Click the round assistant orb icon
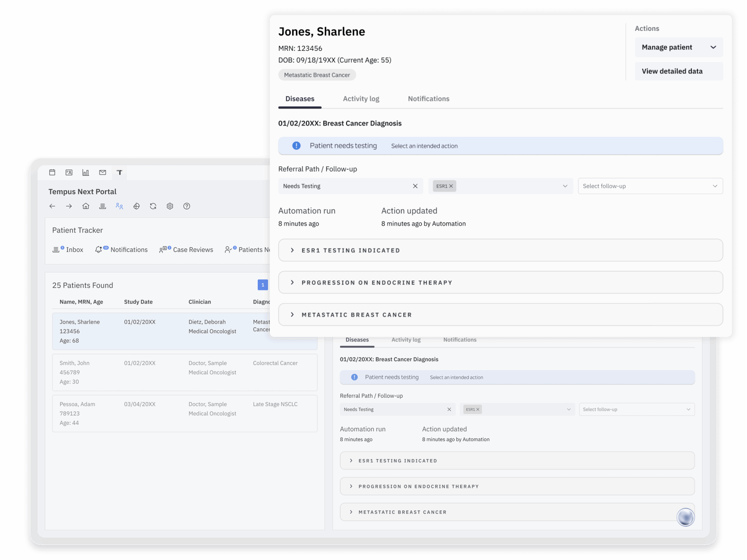The image size is (747, 560). [686, 517]
